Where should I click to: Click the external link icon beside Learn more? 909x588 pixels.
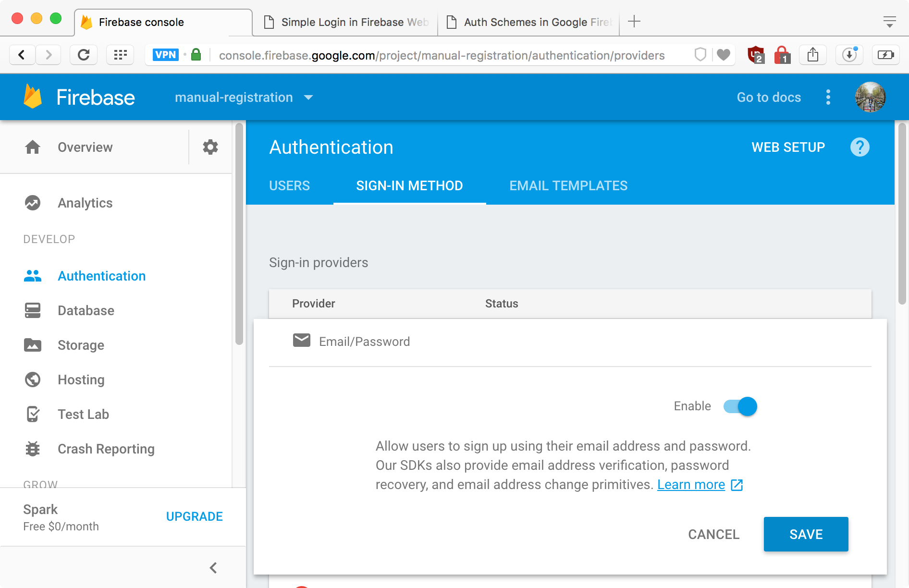click(x=737, y=485)
